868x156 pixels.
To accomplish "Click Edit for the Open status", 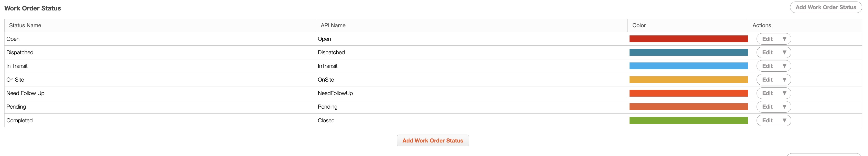I will click(x=767, y=39).
